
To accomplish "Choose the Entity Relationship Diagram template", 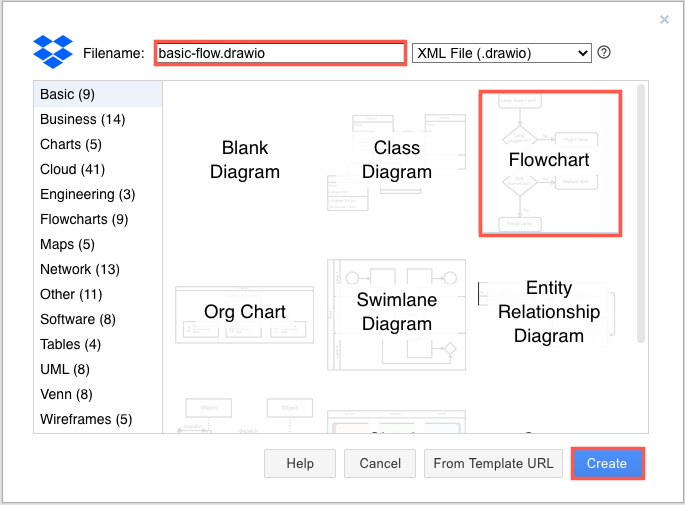I will [x=549, y=312].
